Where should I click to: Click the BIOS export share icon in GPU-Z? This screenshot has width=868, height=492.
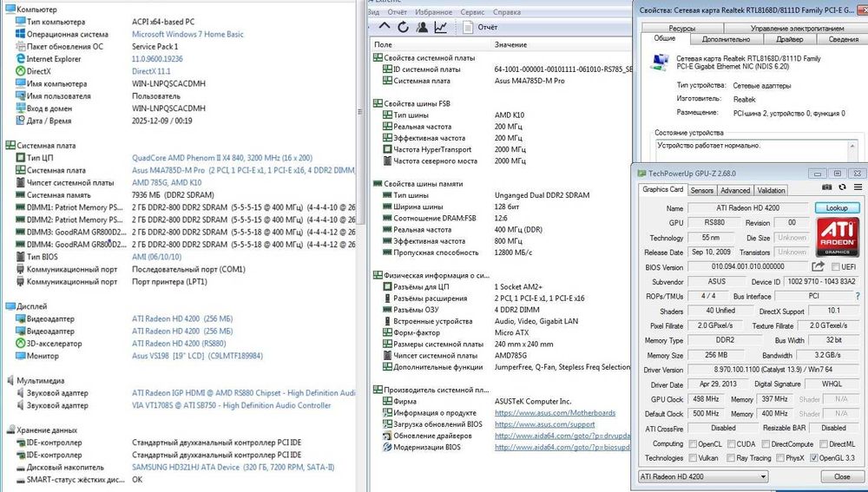pos(819,266)
